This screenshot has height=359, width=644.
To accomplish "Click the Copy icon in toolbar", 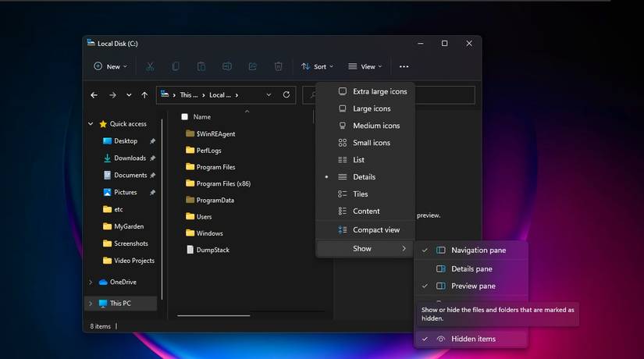I will click(x=176, y=66).
